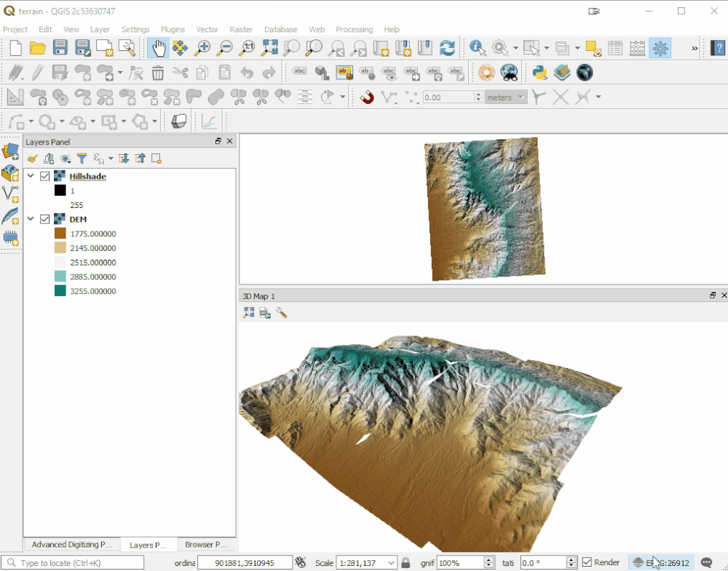Click the messages log speech bubble icon

707,563
